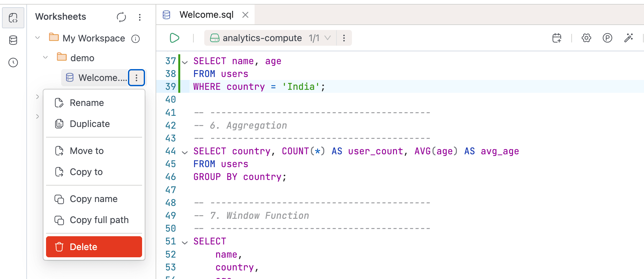Collapse the My Workspace folder
The height and width of the screenshot is (279, 644).
37,38
